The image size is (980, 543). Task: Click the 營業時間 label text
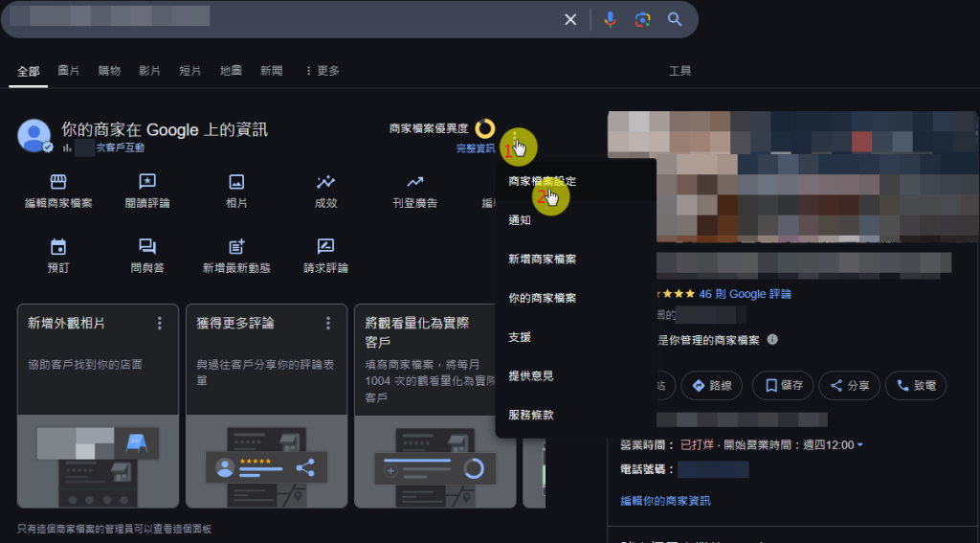tap(647, 444)
